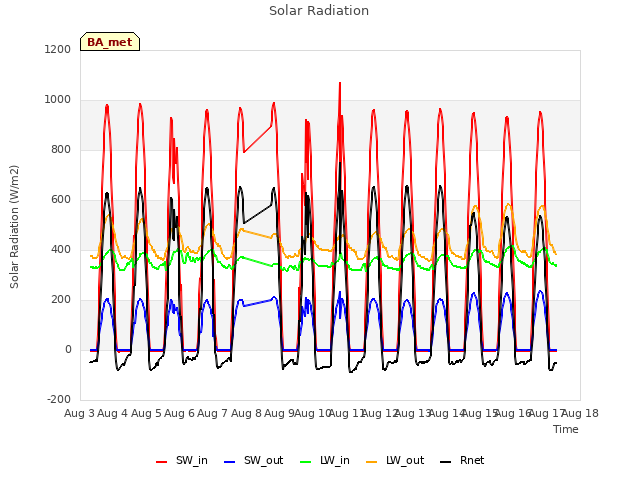Screen dimensions: 640x480
Task: Click the 800 y-axis tick label
Action: tap(61, 149)
